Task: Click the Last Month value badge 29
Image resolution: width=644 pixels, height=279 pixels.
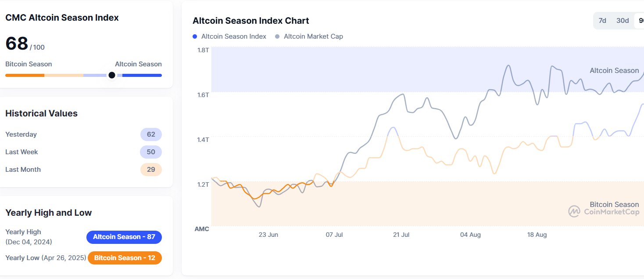Action: coord(151,170)
